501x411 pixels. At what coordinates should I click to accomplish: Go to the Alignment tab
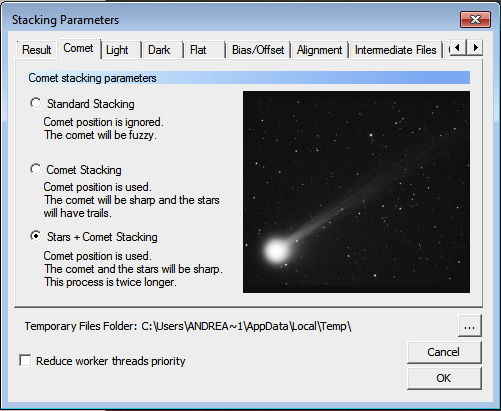[x=319, y=50]
